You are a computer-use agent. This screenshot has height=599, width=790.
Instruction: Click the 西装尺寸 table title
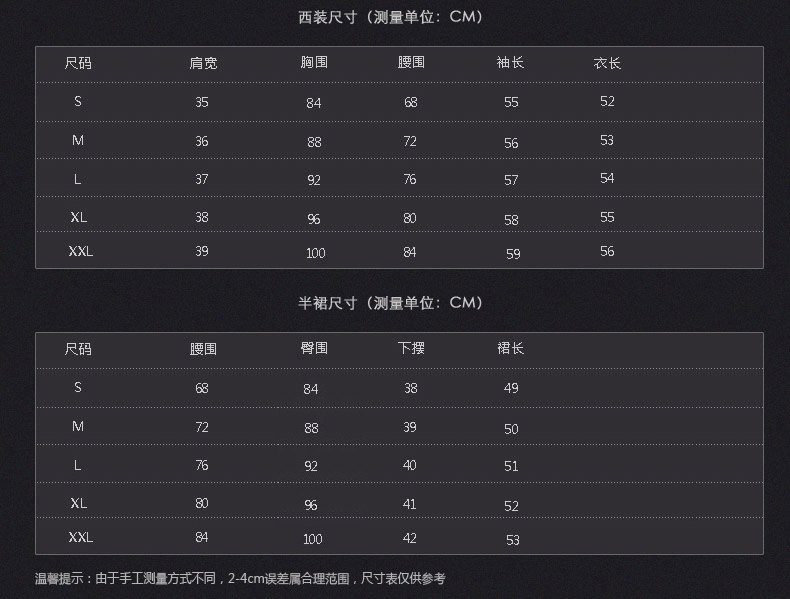pos(390,17)
